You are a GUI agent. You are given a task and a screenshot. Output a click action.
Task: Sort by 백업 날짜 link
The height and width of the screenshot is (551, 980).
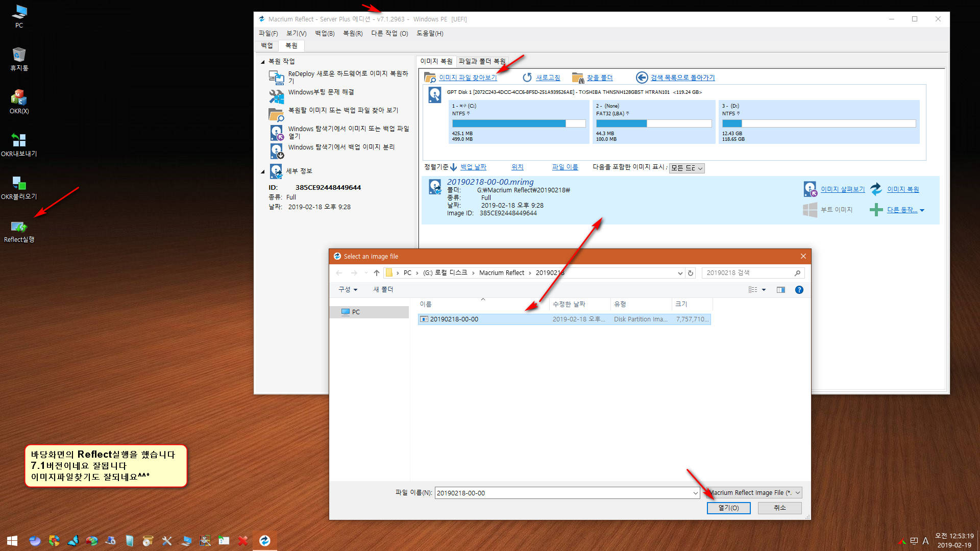473,167
